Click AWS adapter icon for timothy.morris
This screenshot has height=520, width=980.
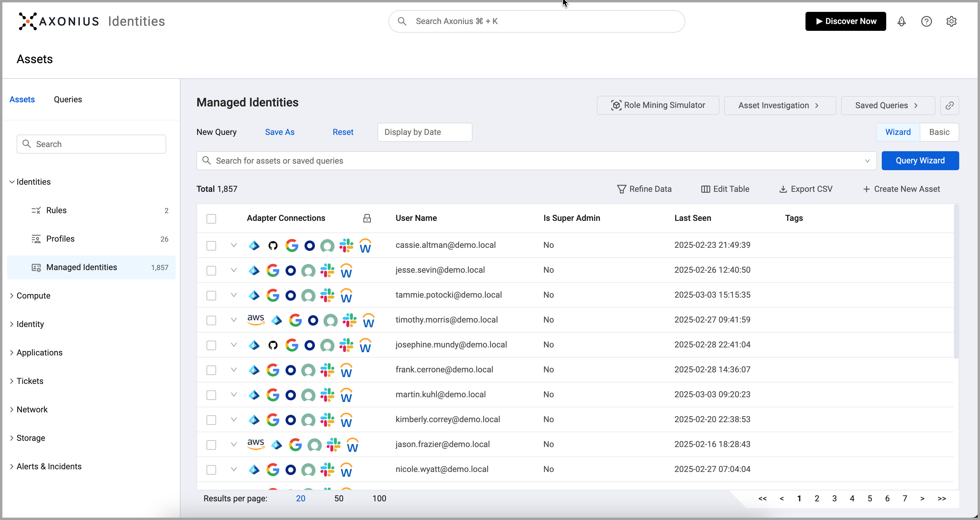255,320
